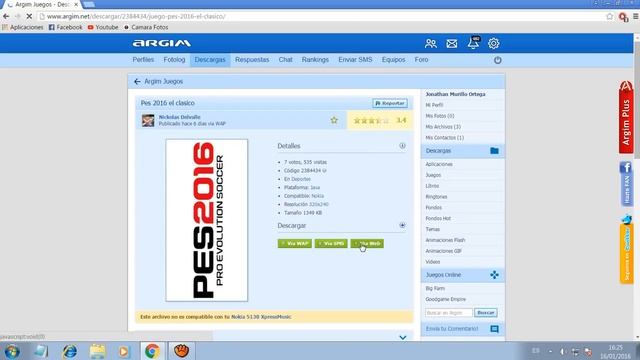Image resolution: width=640 pixels, height=360 pixels.
Task: Open the Equipos nav tab
Action: coord(393,60)
